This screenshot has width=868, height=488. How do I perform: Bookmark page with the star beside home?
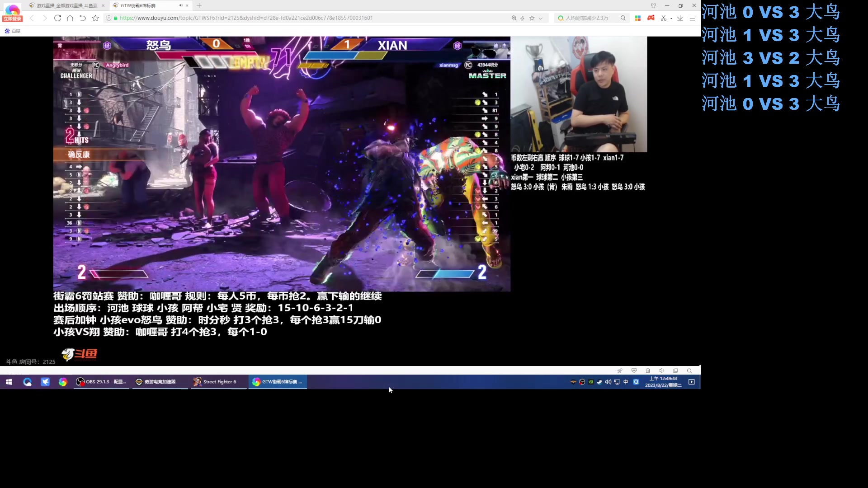click(x=95, y=18)
